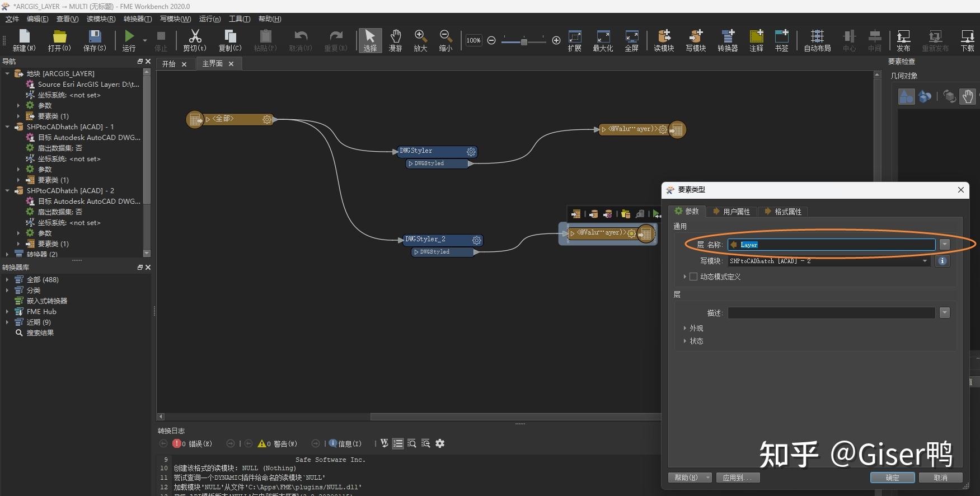The width and height of the screenshot is (980, 496).
Task: Click the zoom level slider handle
Action: (x=524, y=41)
